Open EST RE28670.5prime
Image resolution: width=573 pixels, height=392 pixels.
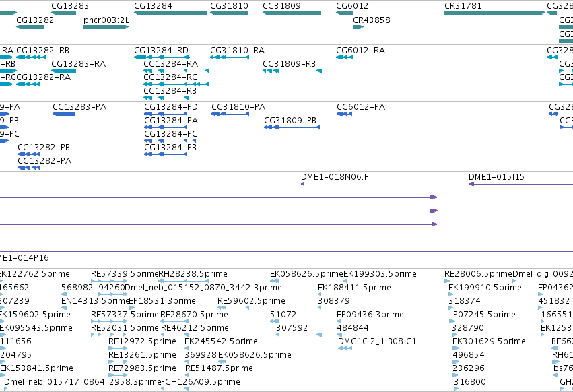pyautogui.click(x=194, y=315)
